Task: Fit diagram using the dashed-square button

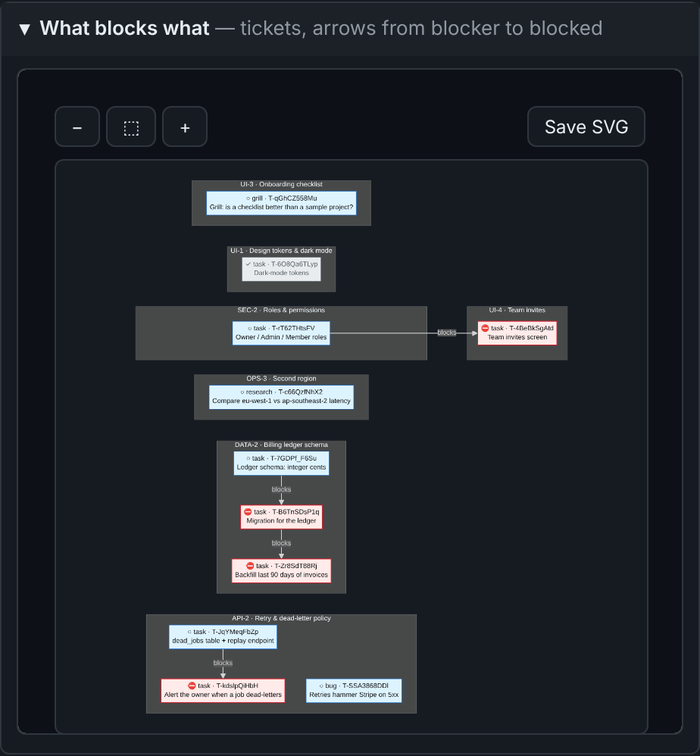Action: [x=131, y=127]
